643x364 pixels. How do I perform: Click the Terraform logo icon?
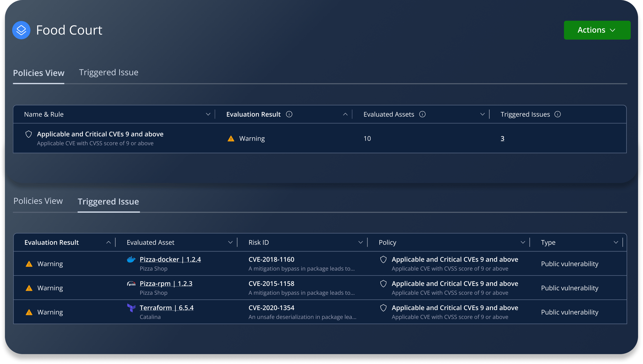[131, 308]
